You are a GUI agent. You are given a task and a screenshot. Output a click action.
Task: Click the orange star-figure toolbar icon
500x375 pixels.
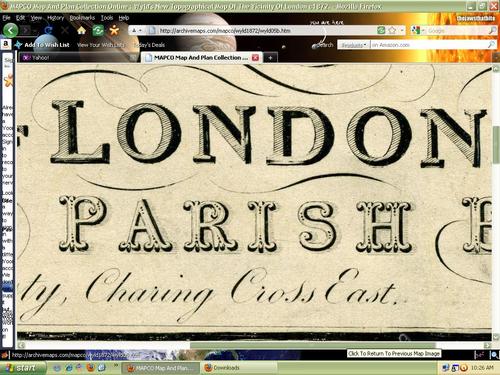[x=114, y=31]
